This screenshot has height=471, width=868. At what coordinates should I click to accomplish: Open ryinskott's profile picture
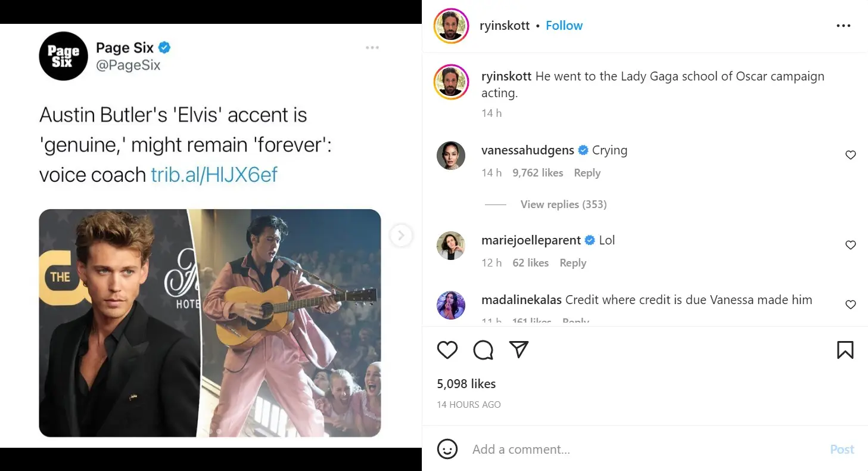point(451,26)
